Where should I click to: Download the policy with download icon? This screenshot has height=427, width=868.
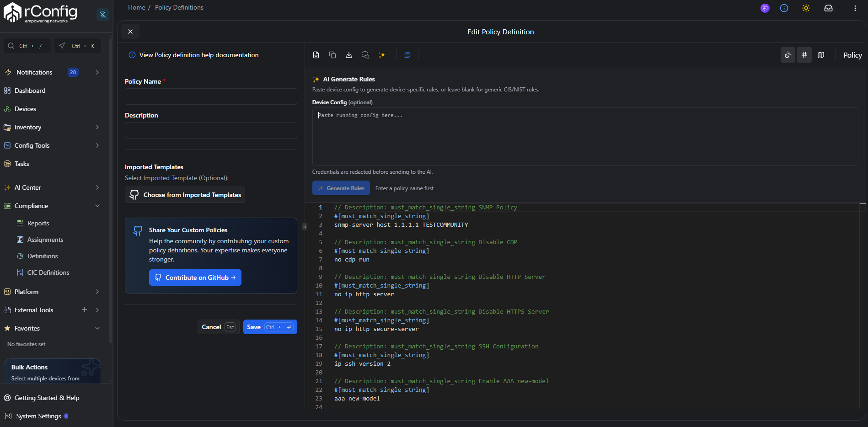(x=349, y=55)
